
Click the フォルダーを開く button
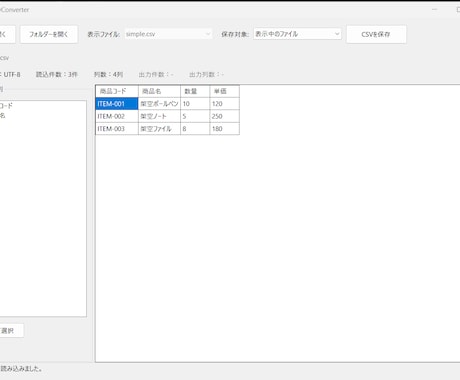(49, 34)
